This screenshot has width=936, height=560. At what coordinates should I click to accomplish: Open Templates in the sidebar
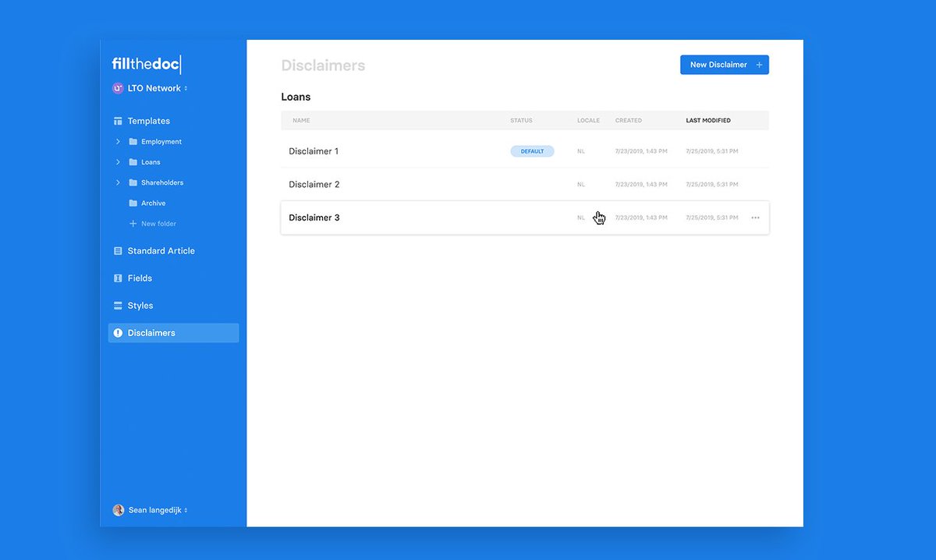tap(149, 121)
